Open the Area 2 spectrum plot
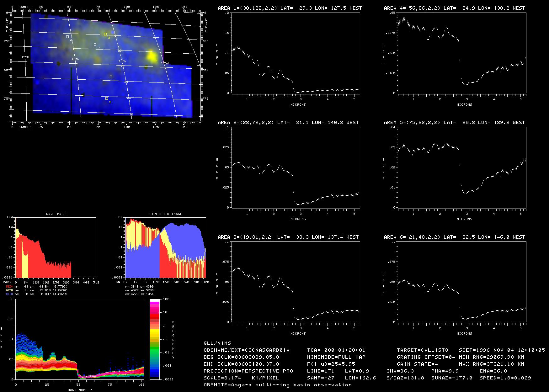 click(x=296, y=167)
